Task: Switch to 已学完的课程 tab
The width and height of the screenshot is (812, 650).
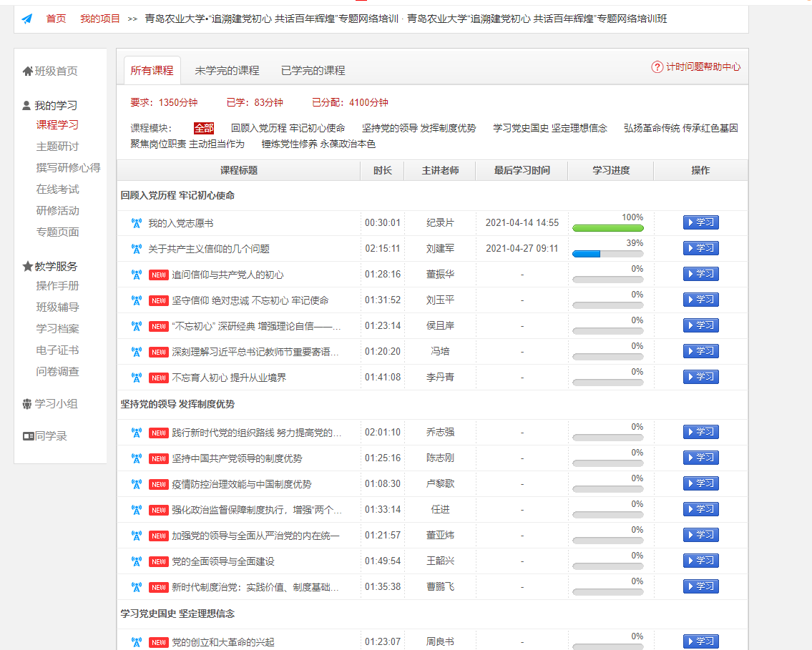Action: (x=313, y=70)
